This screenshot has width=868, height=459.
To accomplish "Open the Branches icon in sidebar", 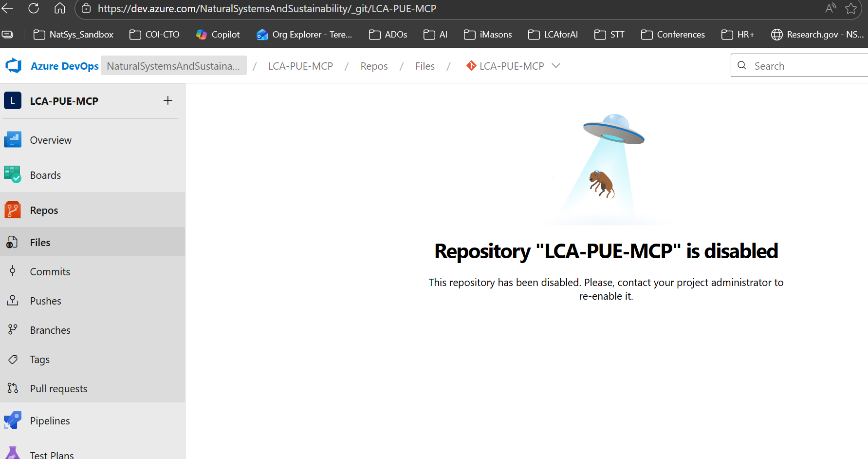I will (x=13, y=330).
